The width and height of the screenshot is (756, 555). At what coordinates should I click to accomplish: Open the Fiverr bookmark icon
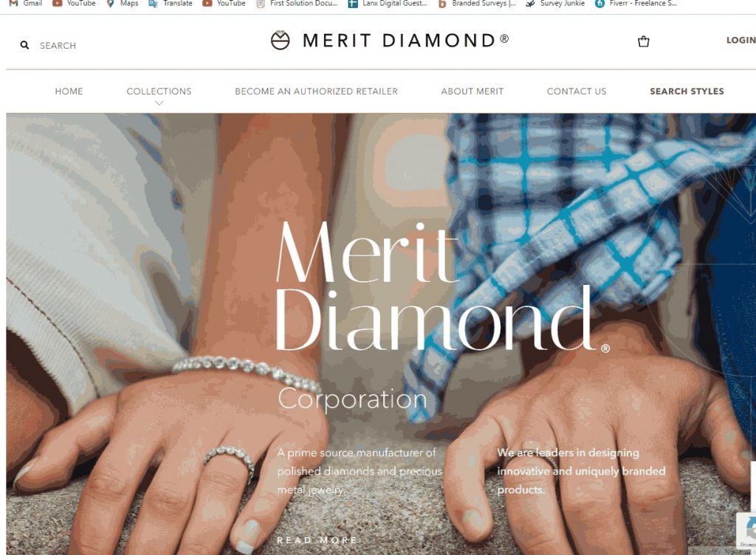click(599, 4)
